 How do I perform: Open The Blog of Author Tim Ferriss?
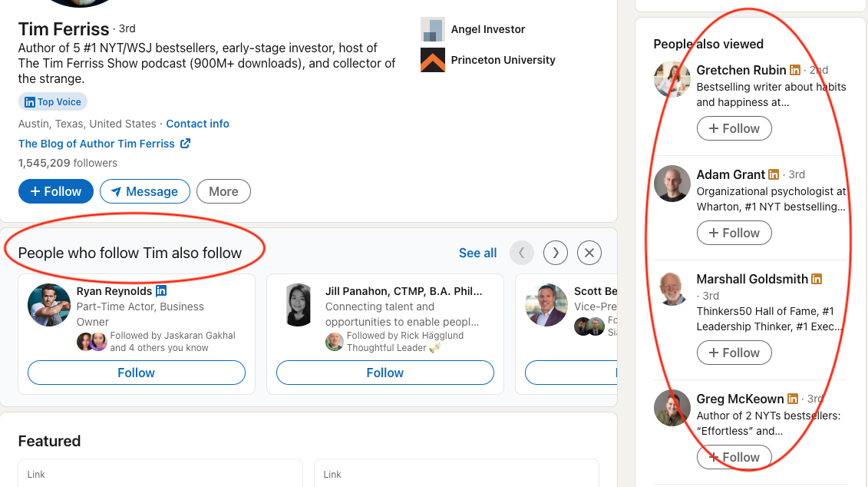[x=98, y=144]
